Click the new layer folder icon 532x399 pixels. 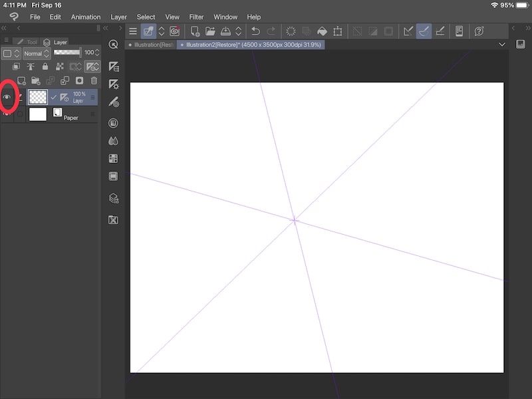(37, 80)
